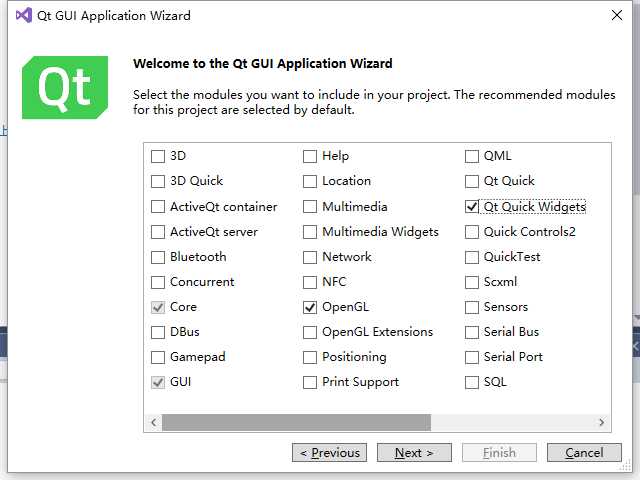Uncheck the Qt Quick Widgets module
640x480 pixels.
[472, 207]
